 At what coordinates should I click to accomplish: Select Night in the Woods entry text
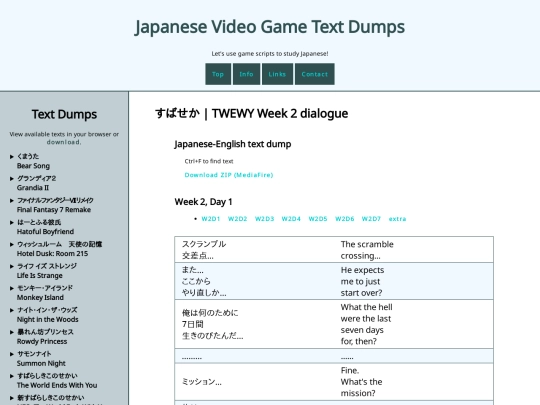(48, 320)
